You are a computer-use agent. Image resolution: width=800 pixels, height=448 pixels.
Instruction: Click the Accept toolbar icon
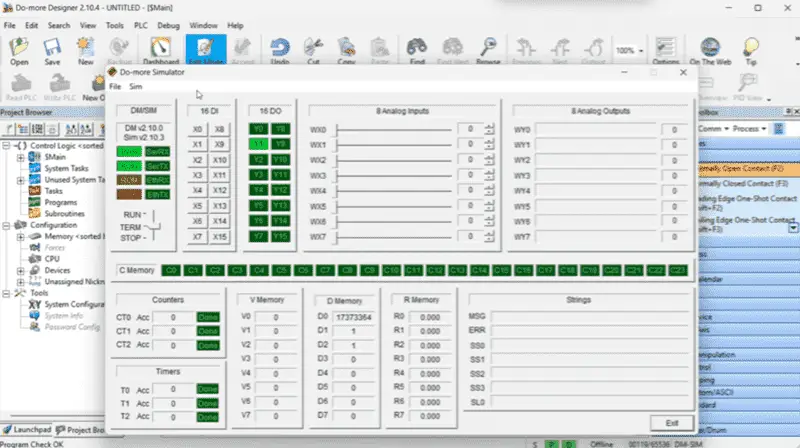[x=242, y=51]
